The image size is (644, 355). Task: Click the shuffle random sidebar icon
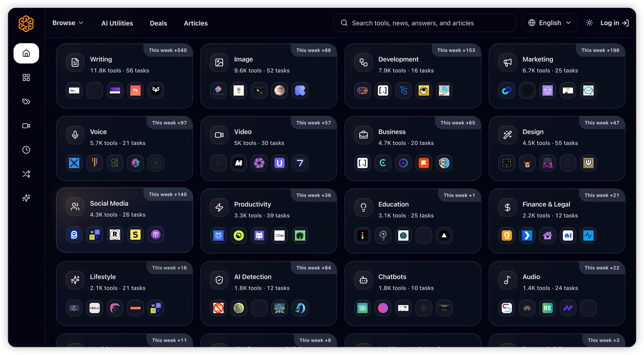26,174
